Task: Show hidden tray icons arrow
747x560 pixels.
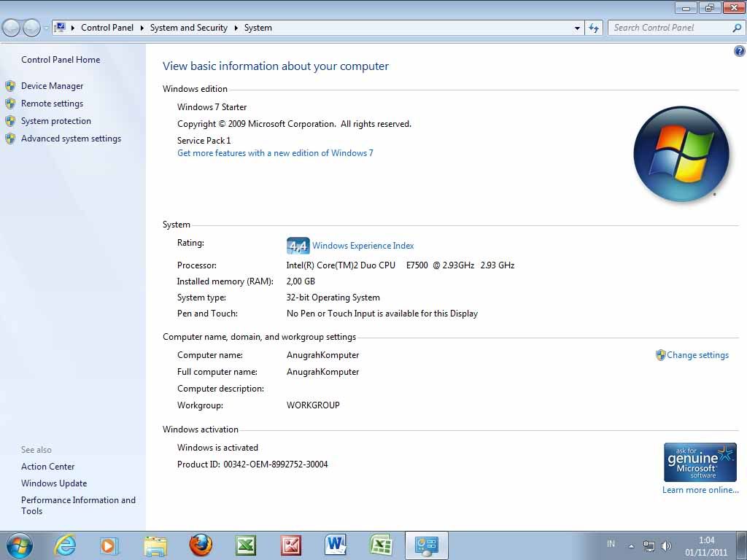Action: pos(631,546)
